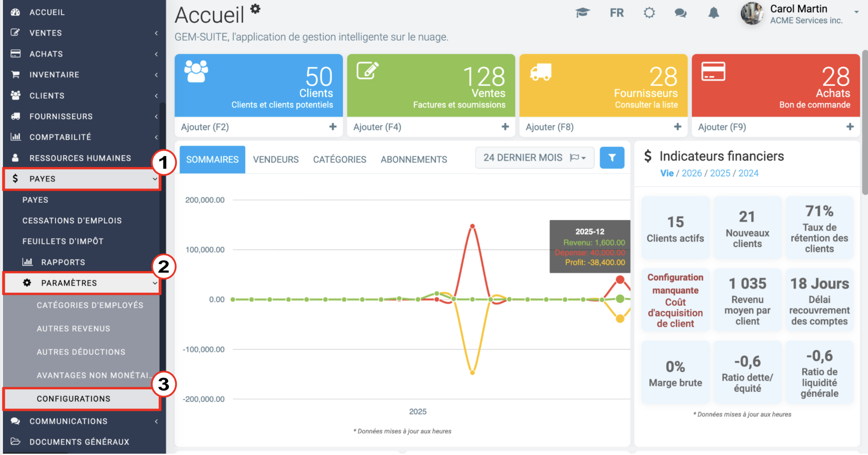The height and width of the screenshot is (455, 868).
Task: Switch to the Vendeurs tab
Action: 276,159
